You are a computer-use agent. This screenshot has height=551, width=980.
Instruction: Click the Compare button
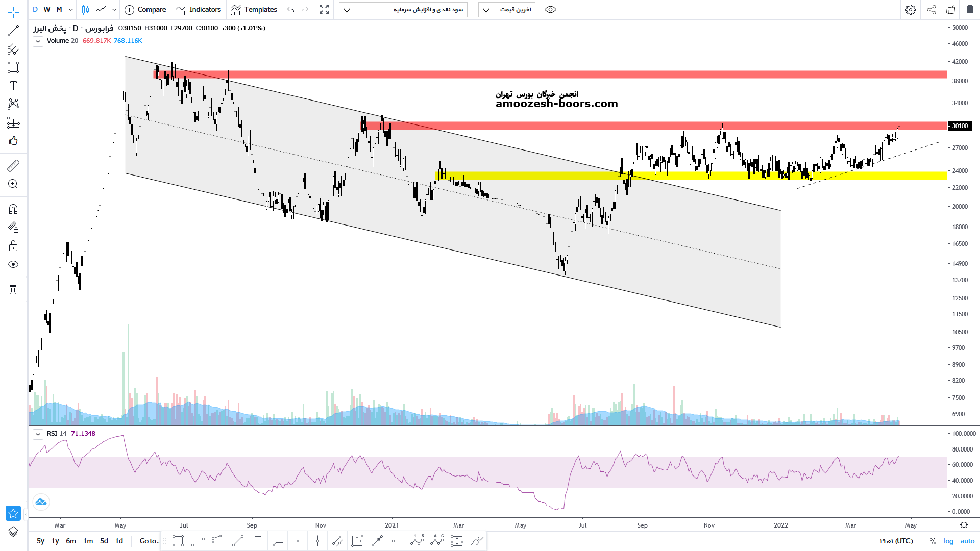click(x=145, y=10)
